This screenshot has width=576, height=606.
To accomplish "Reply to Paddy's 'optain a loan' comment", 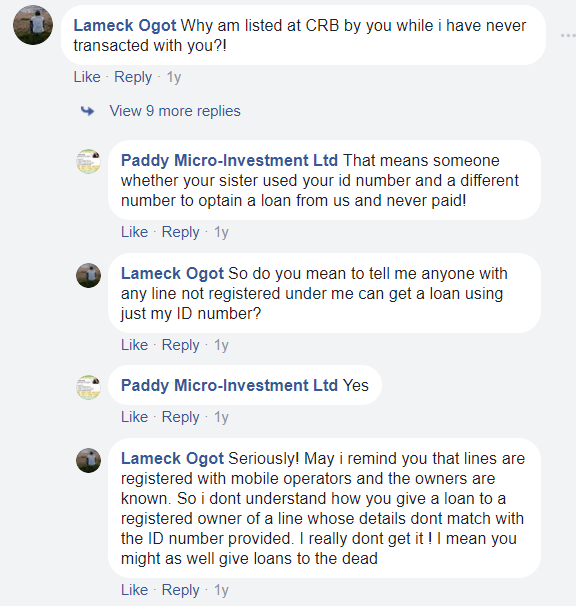I will click(x=181, y=232).
